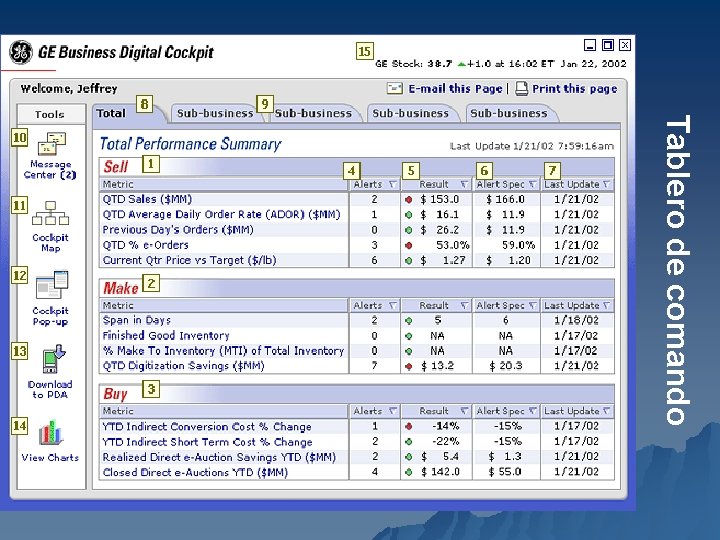Click green status dot for Closed Direct e-Auctions
The height and width of the screenshot is (540, 720).
[x=409, y=472]
